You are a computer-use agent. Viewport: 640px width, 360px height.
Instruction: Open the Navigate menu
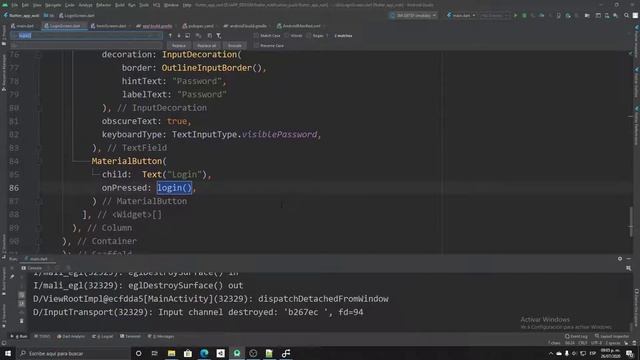click(53, 5)
